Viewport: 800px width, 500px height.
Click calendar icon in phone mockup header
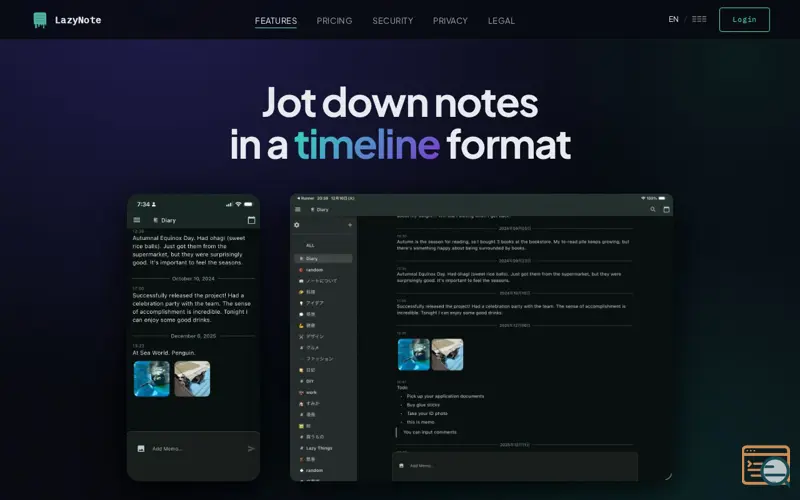[x=251, y=220]
